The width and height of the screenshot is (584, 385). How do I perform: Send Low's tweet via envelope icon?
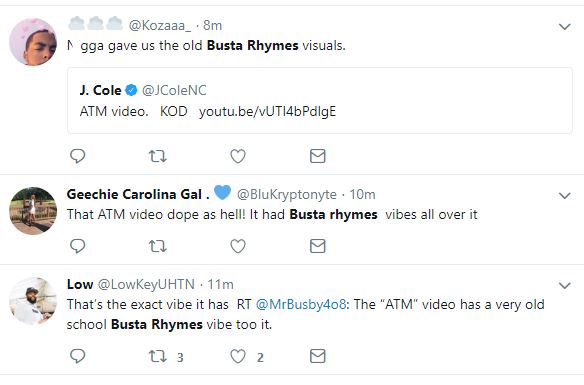[318, 356]
